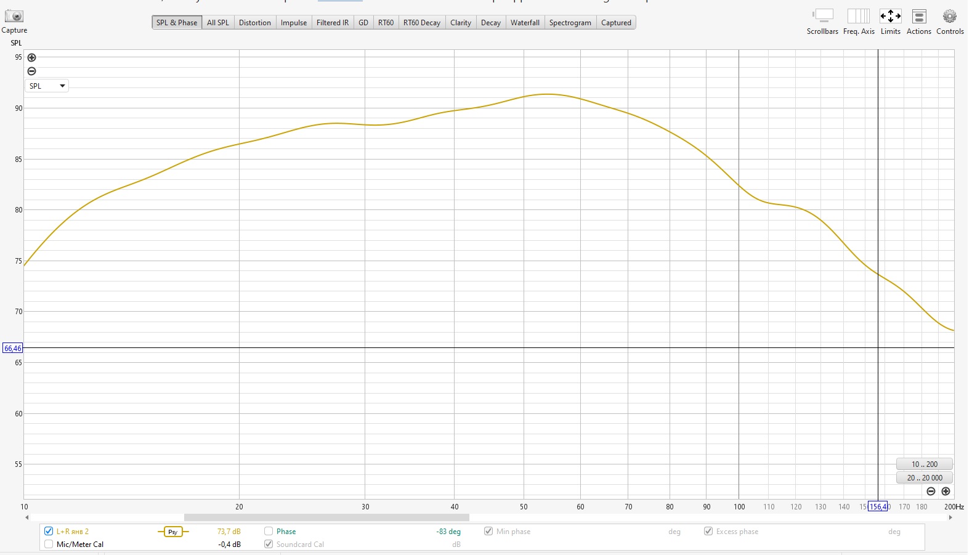Click left arrow of horizontal scrollbar

(26, 517)
